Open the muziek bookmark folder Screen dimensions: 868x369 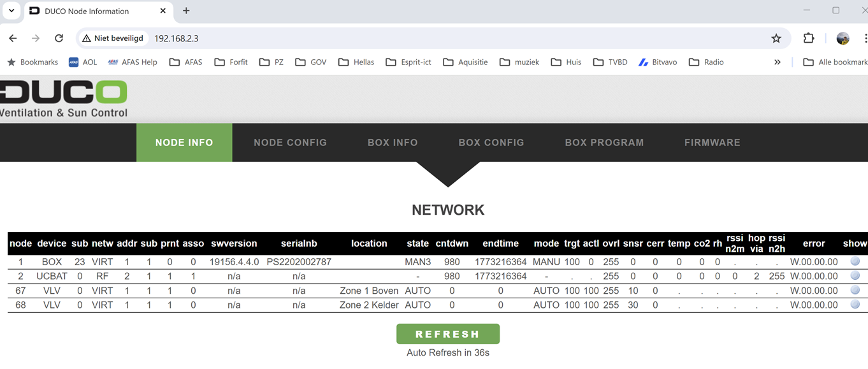(519, 62)
